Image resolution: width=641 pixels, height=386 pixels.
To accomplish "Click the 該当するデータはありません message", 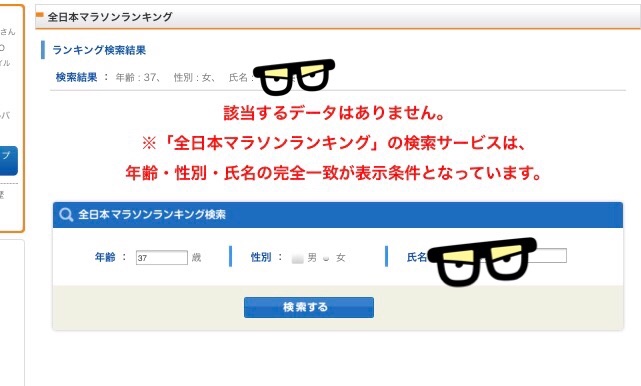I will coord(334,112).
